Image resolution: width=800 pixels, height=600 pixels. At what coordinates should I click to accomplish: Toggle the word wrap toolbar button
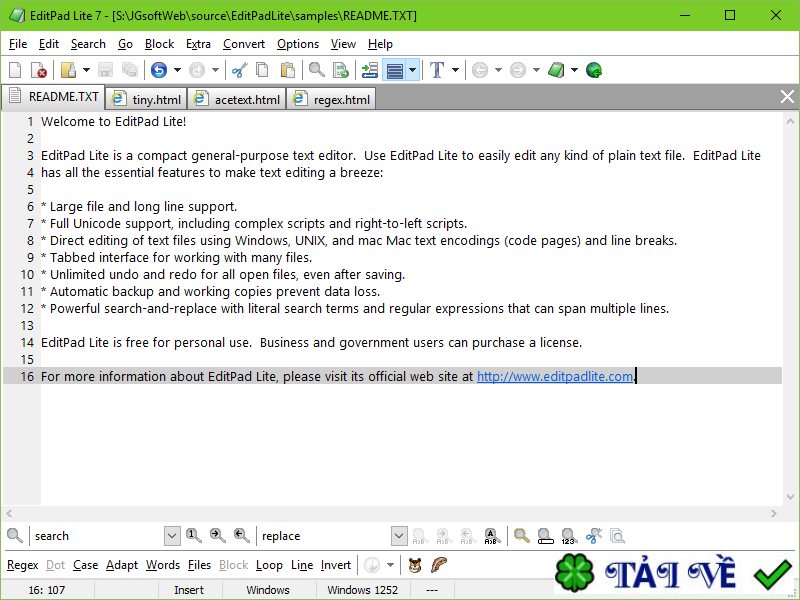pyautogui.click(x=395, y=70)
